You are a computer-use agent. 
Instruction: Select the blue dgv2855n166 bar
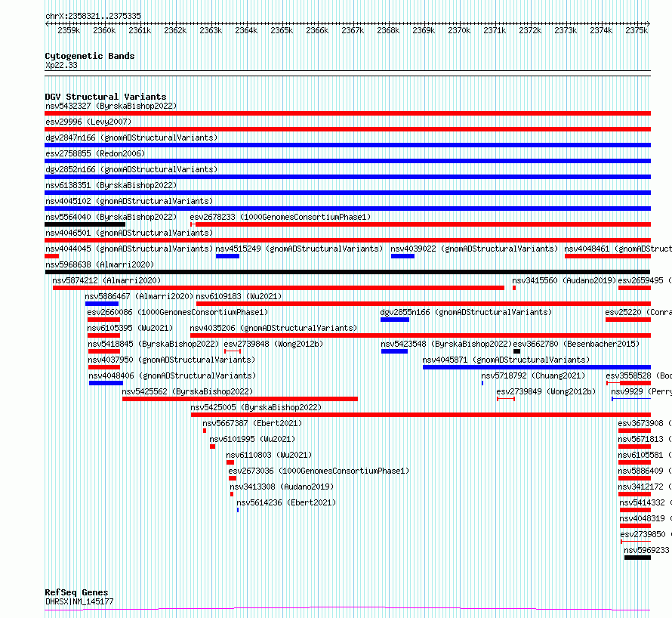(395, 320)
